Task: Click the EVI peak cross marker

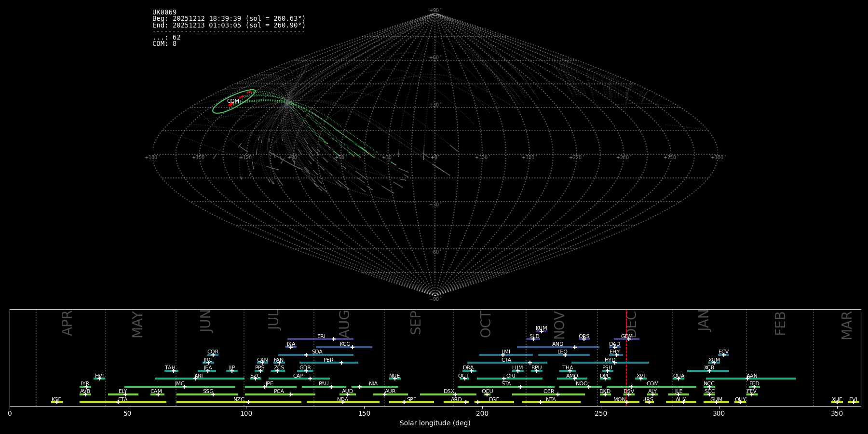Action: tap(853, 402)
